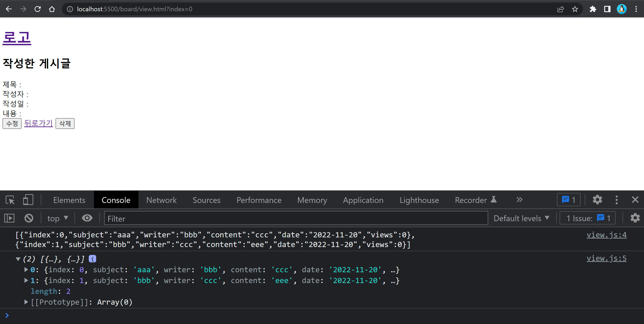Viewport: 644px width, 324px height.
Task: Switch to the Network tab
Action: click(x=161, y=200)
